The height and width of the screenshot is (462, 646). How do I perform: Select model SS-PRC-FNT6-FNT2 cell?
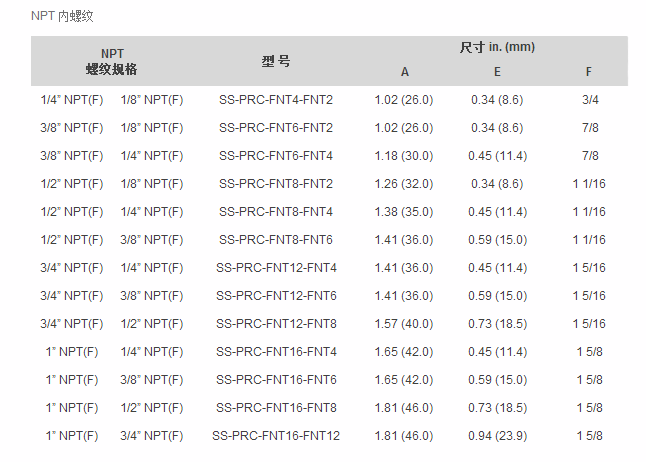click(x=276, y=128)
